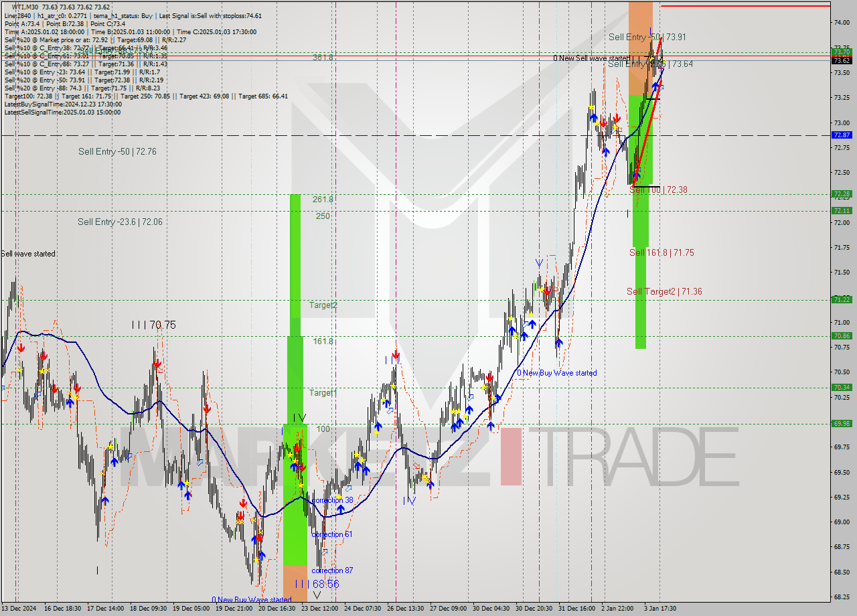Click the '2 Jan 22:00' time axis label
This screenshot has width=857, height=616.
coord(617,609)
